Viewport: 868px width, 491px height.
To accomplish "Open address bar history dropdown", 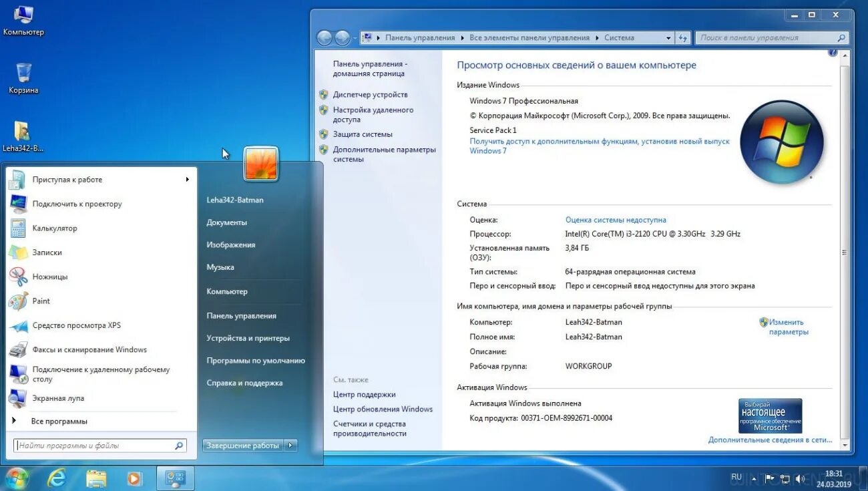I will 668,38.
